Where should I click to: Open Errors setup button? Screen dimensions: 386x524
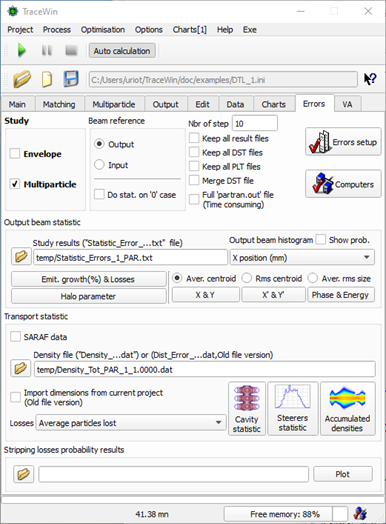pyautogui.click(x=343, y=142)
